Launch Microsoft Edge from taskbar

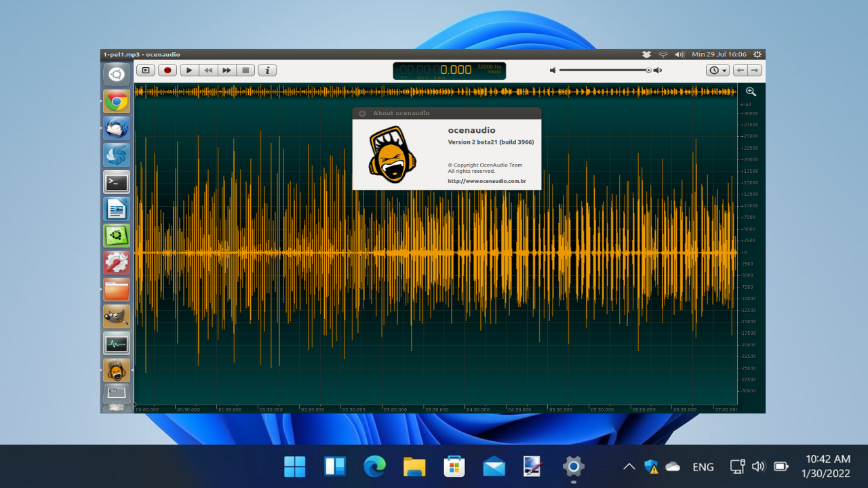(374, 466)
